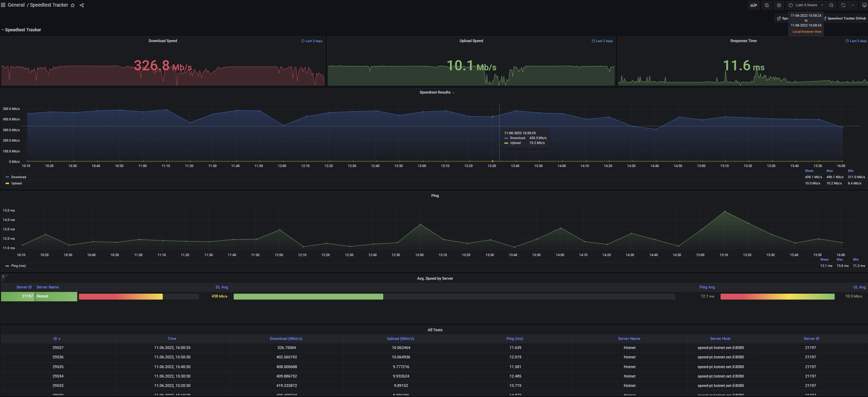Open the refresh interval dropdown arrow
This screenshot has width=868, height=397.
[853, 5]
